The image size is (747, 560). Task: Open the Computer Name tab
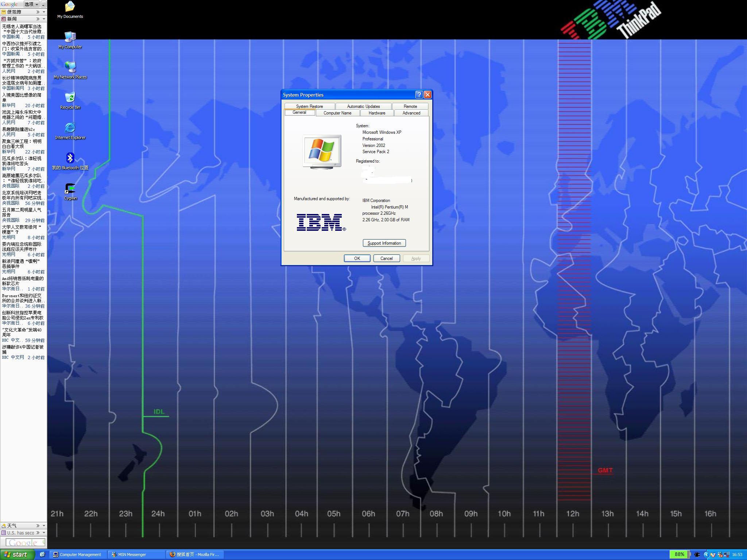337,113
